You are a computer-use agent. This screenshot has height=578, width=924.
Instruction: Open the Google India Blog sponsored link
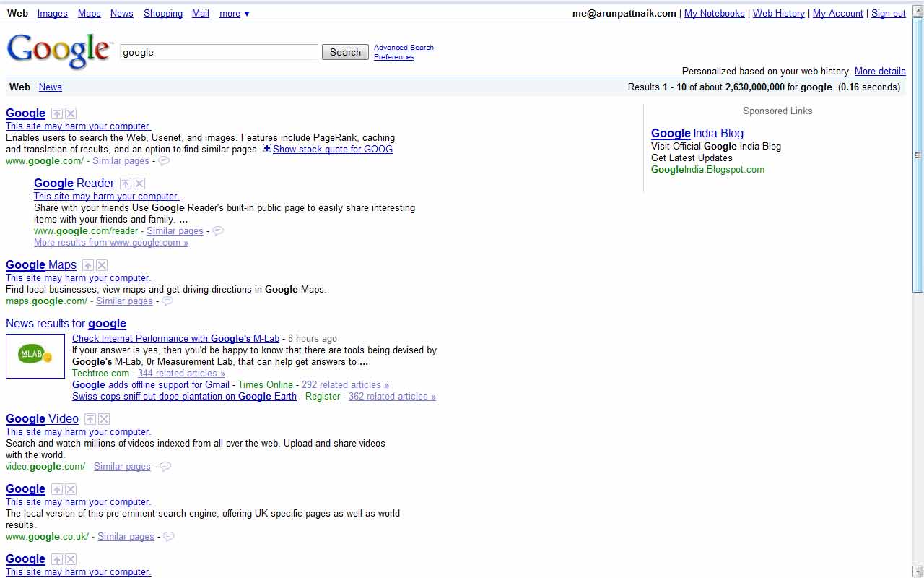tap(697, 134)
